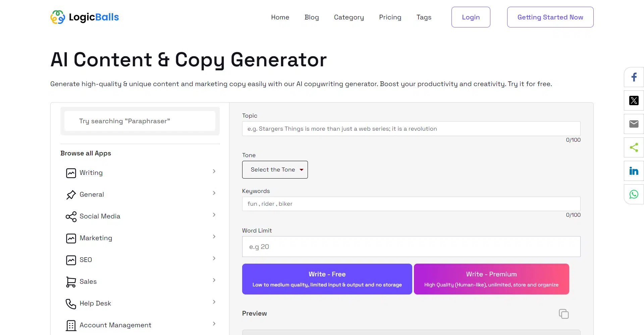Focus the Topic input field
Viewport: 644px width, 335px height.
pyautogui.click(x=411, y=129)
